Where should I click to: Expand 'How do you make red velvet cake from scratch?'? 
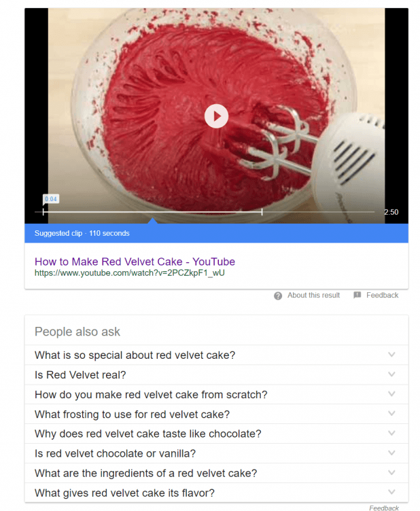tap(216, 394)
